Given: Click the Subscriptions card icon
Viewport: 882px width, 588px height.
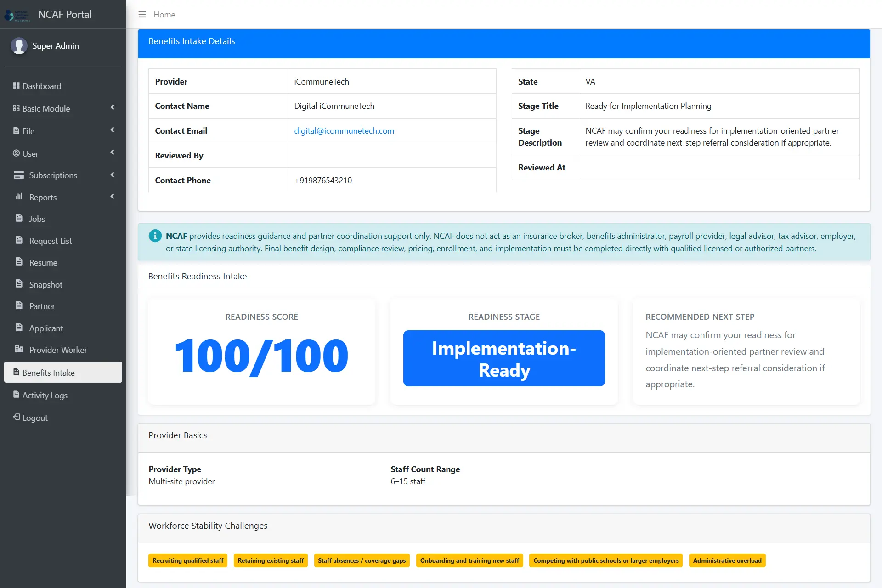Looking at the screenshot, I should pyautogui.click(x=19, y=175).
